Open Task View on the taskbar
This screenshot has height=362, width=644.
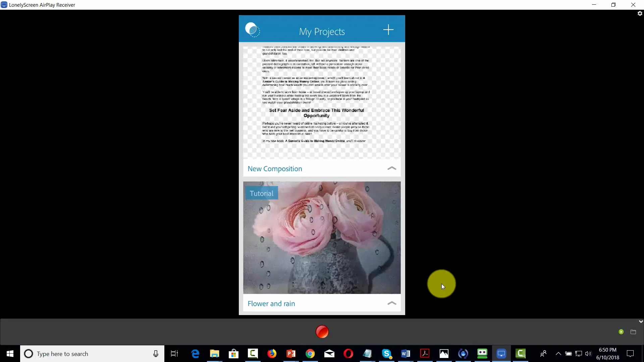point(174,354)
